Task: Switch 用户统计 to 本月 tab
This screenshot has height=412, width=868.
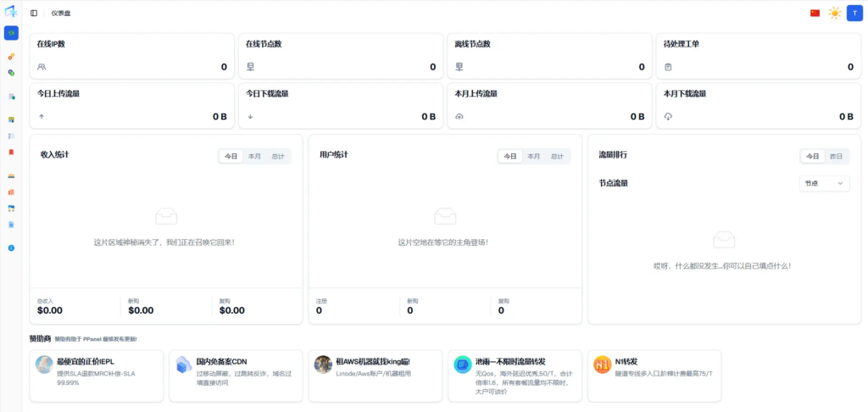Action: 533,156
